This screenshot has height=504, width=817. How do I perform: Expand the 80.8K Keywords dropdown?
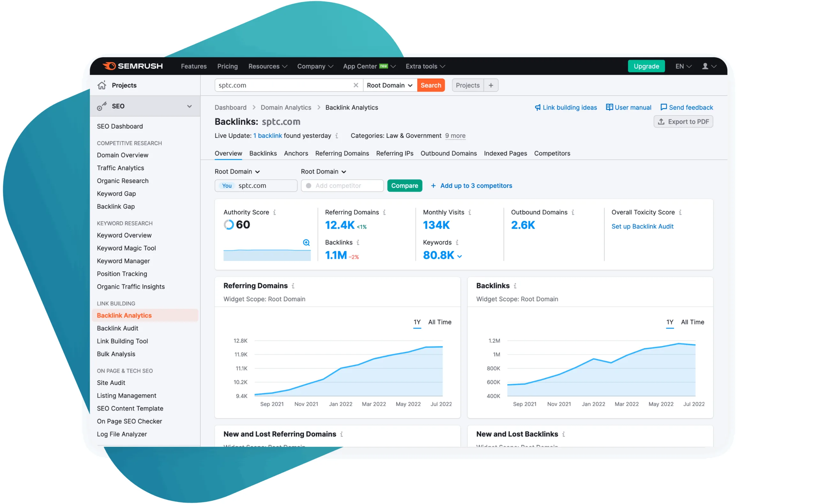460,256
